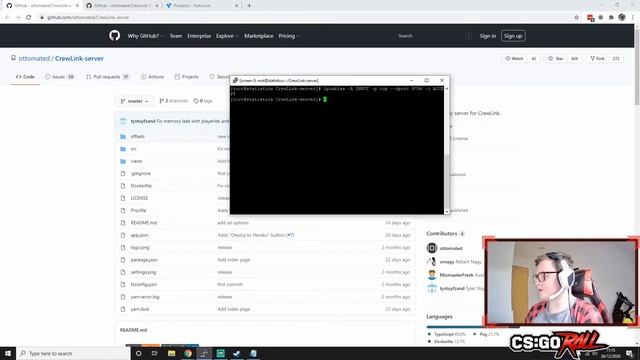The width and height of the screenshot is (640, 360).
Task: Reload the browser page
Action: (x=29, y=17)
